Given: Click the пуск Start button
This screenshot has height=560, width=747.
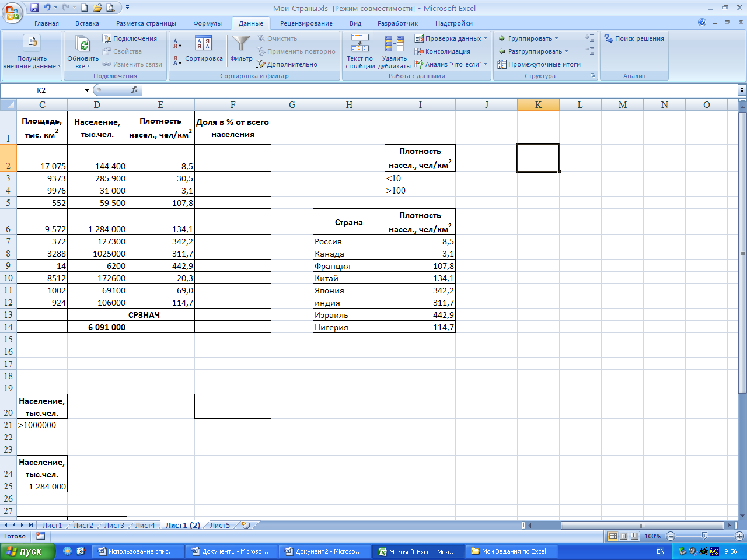Looking at the screenshot, I should tap(27, 551).
